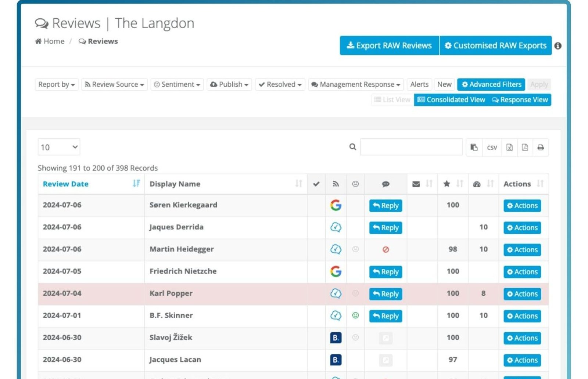588x379 pixels.
Task: Toggle the New filter
Action: (x=444, y=84)
